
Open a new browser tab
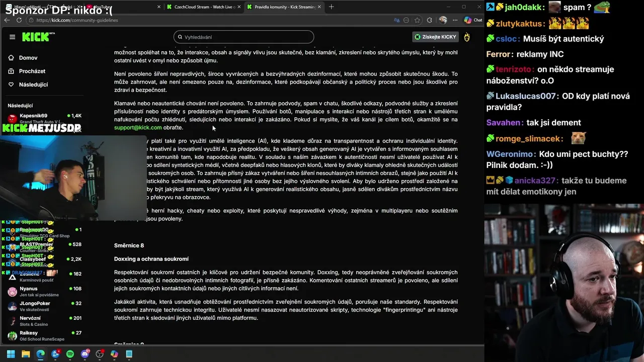(x=331, y=7)
